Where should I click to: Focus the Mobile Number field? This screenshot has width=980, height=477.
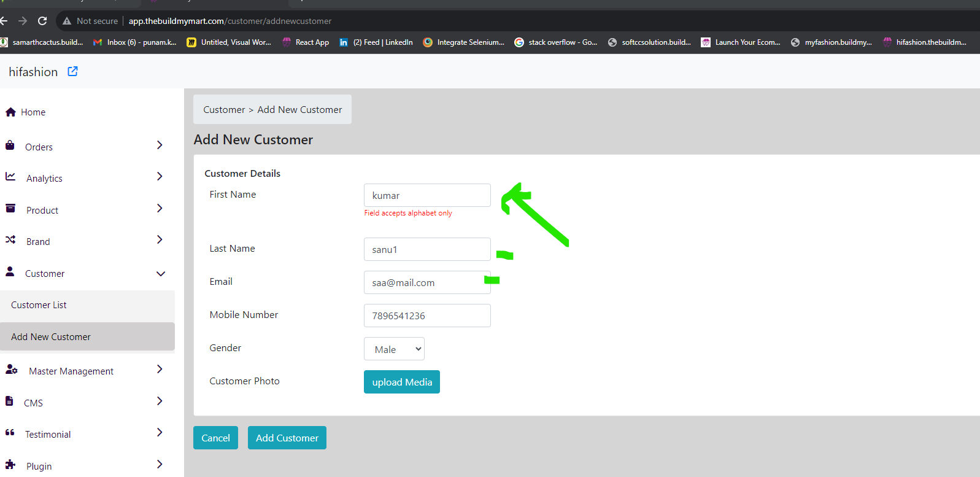427,316
